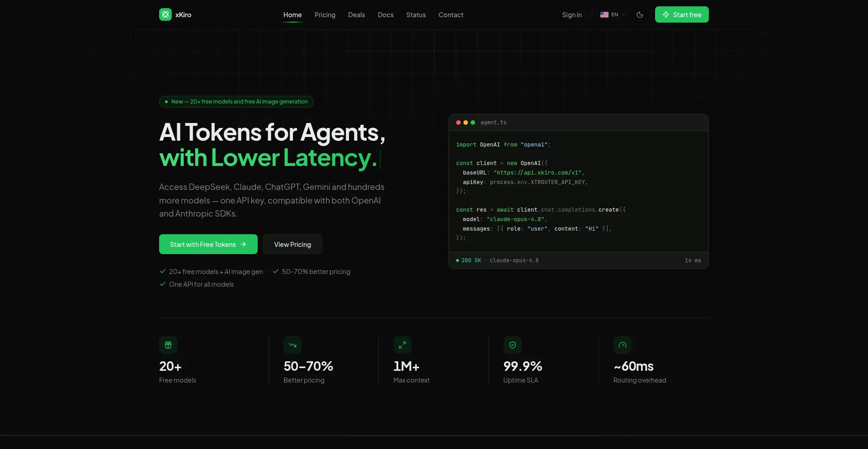Image resolution: width=868 pixels, height=449 pixels.
Task: Click the xKiro logo icon
Action: pyautogui.click(x=165, y=14)
